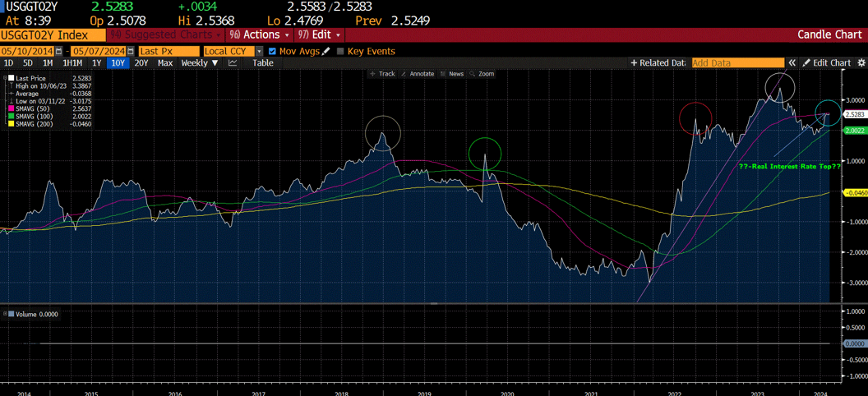Click the line chart type icon
868x396 pixels.
[233, 63]
